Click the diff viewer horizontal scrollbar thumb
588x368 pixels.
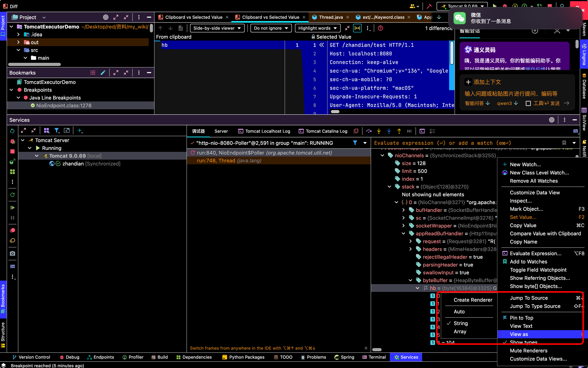[x=335, y=112]
